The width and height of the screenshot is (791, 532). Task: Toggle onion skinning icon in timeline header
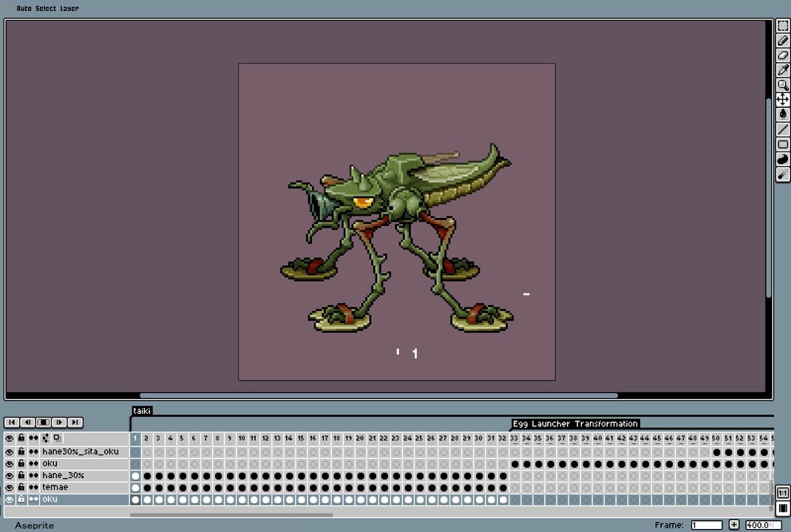click(x=57, y=438)
